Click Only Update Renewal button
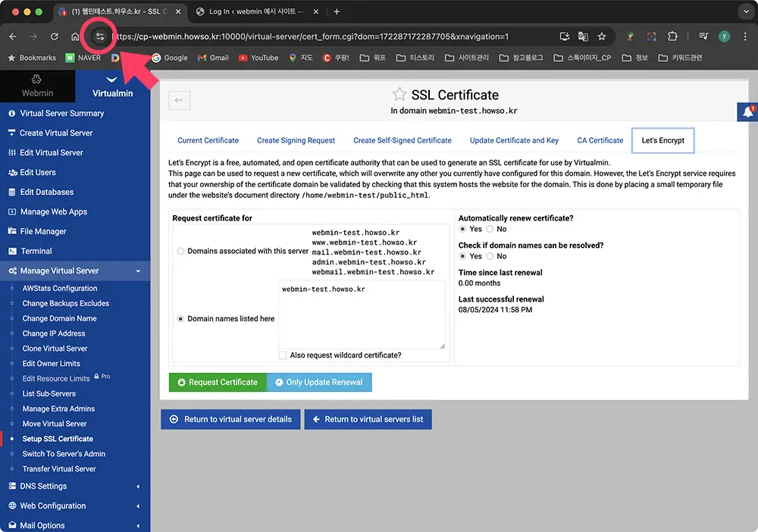Screen dimensions: 758x532 pyautogui.click(x=319, y=382)
